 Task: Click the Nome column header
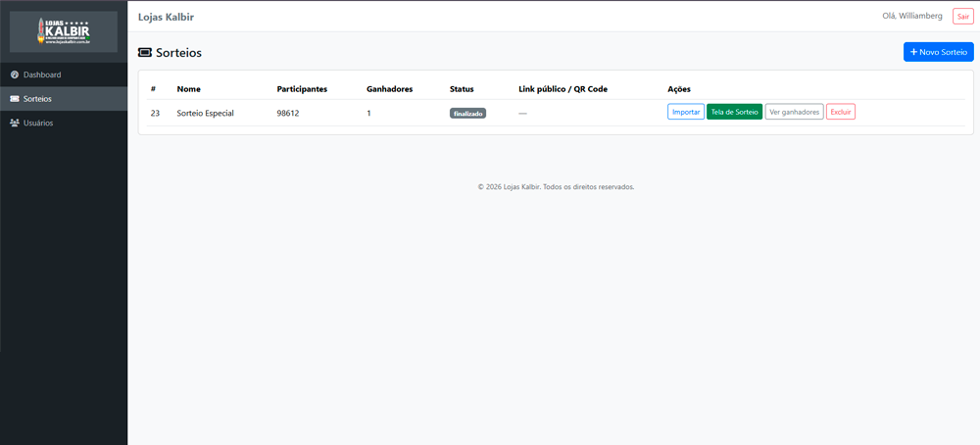pos(189,89)
